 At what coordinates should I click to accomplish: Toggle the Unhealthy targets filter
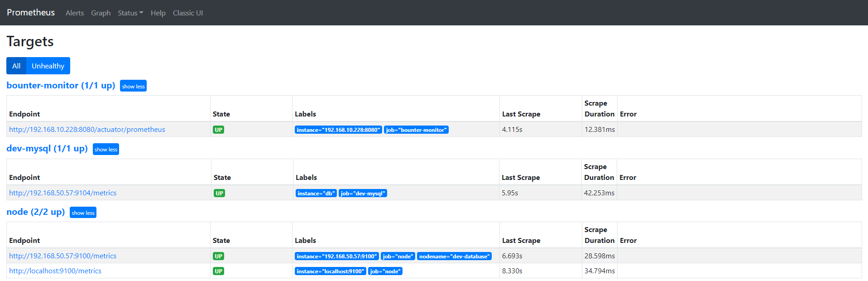click(x=48, y=66)
